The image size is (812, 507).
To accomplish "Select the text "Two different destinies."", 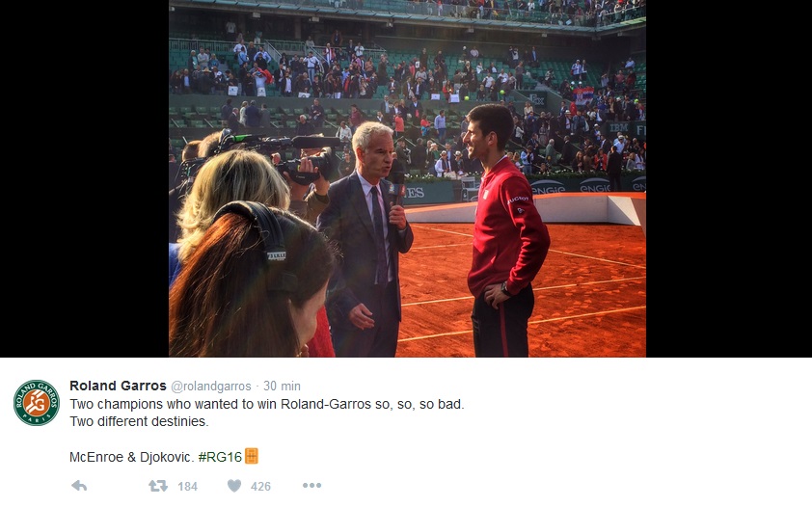I will (139, 421).
